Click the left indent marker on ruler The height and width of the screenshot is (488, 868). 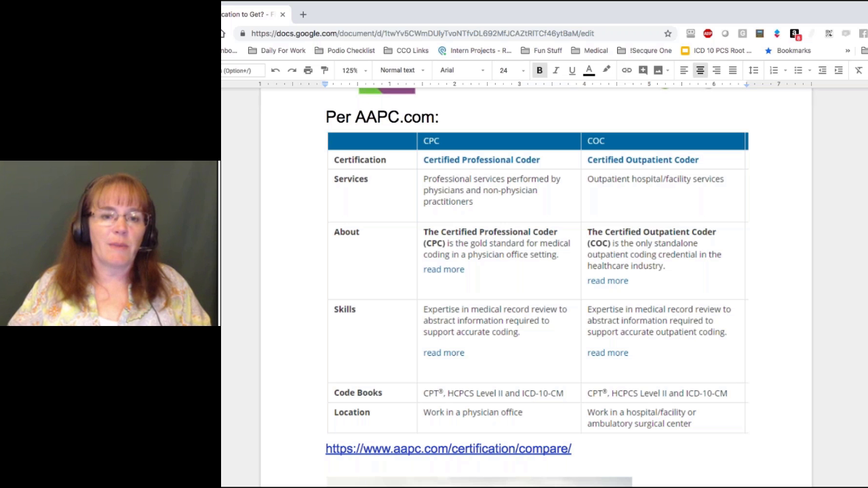click(325, 84)
